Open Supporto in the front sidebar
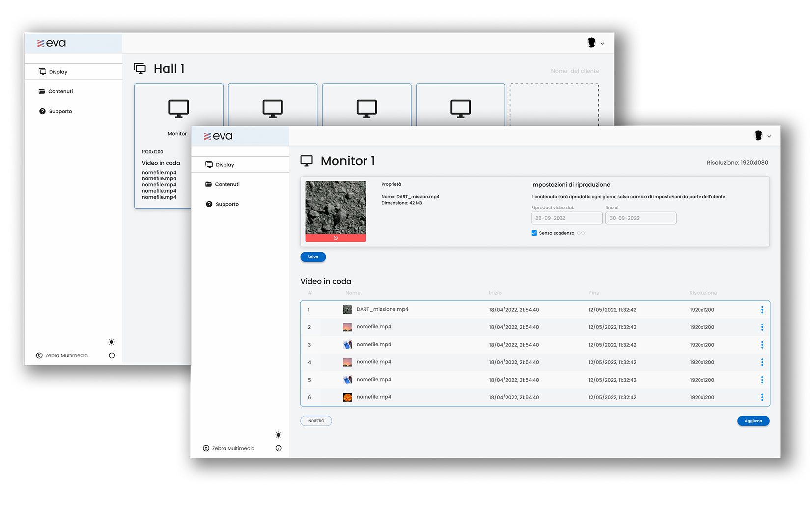This screenshot has height=531, width=812. point(227,204)
